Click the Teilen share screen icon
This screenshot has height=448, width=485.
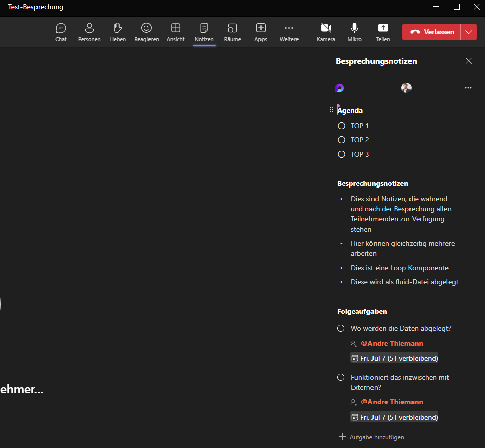pos(383,31)
